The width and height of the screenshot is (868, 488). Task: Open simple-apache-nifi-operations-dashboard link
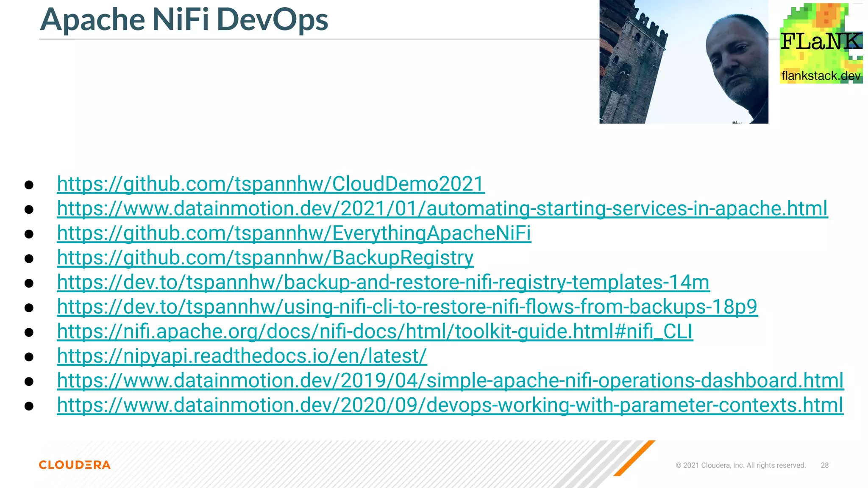[x=450, y=381]
